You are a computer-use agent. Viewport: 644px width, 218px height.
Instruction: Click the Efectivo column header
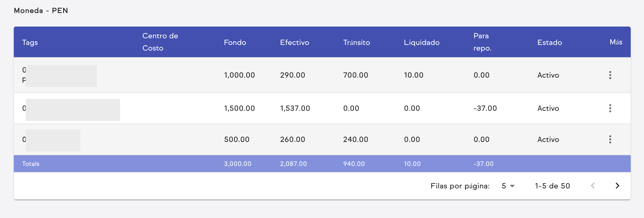point(295,42)
